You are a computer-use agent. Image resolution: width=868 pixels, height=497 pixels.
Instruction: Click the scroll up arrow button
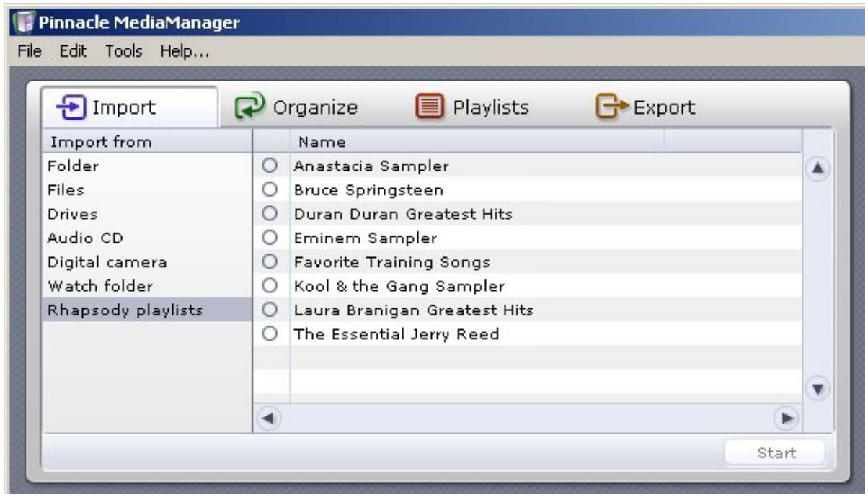point(817,169)
